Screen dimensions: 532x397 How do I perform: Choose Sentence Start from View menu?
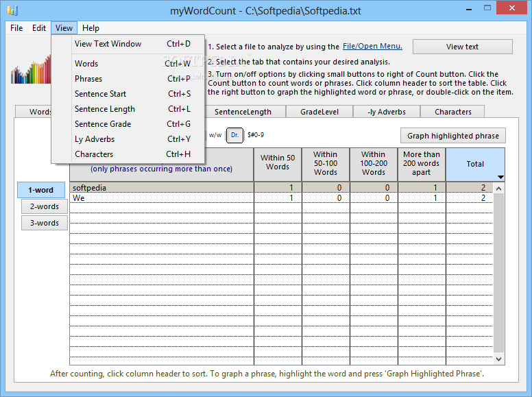point(128,94)
